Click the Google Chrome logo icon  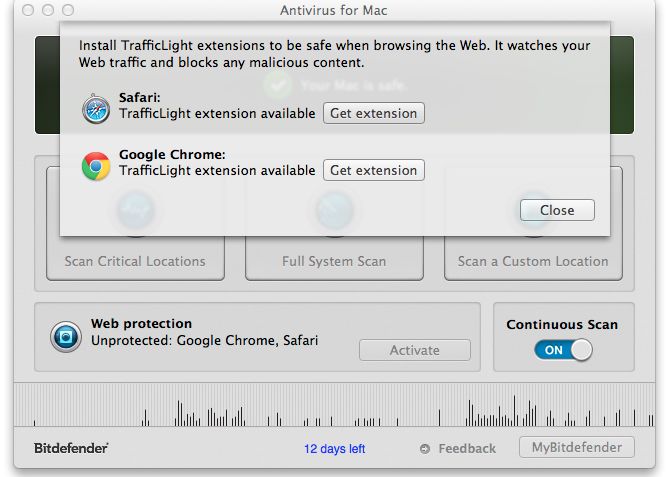tap(96, 165)
